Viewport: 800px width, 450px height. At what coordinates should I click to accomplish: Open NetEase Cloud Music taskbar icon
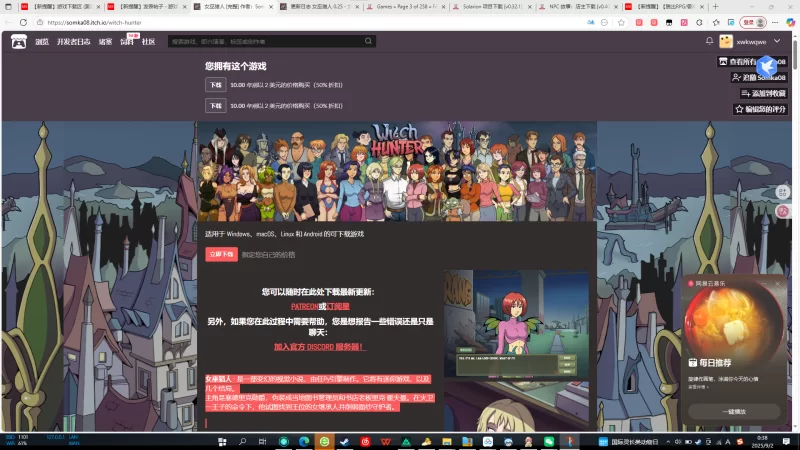(365, 442)
